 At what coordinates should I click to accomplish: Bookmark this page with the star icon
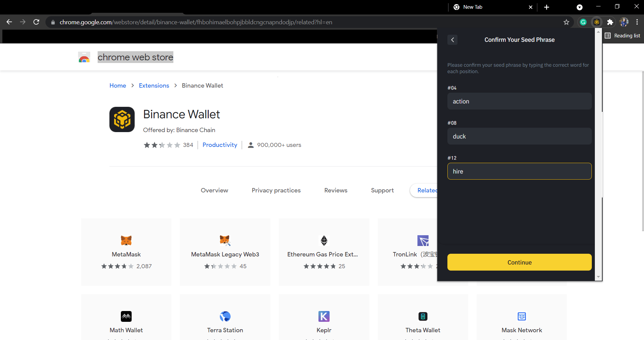[x=567, y=22]
